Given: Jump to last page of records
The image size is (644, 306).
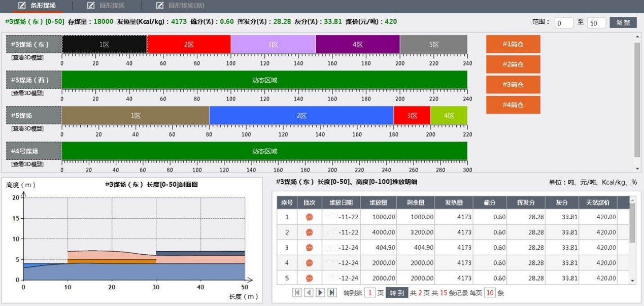Looking at the screenshot, I should (x=332, y=293).
